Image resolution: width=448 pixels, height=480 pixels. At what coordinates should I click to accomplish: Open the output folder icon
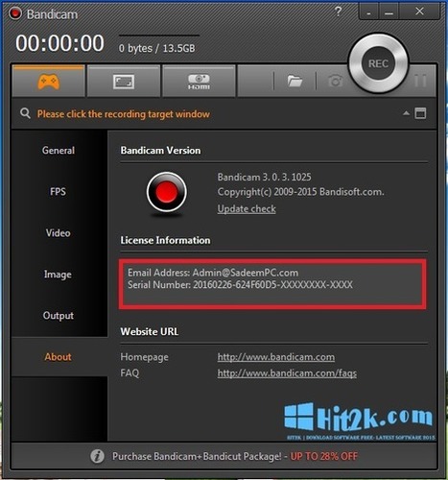point(295,81)
